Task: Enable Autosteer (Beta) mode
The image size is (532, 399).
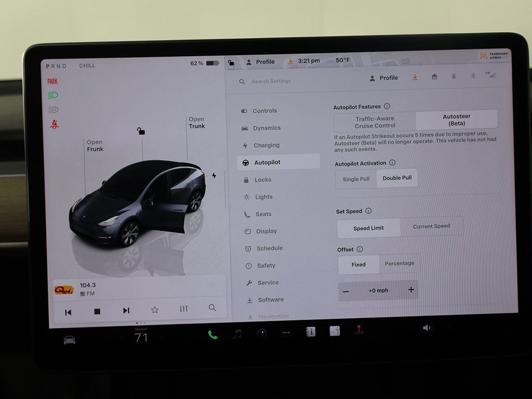Action: (x=457, y=119)
